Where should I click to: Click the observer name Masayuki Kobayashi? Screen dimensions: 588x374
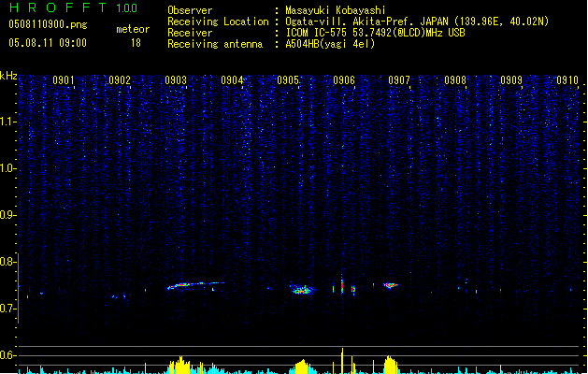click(x=336, y=10)
